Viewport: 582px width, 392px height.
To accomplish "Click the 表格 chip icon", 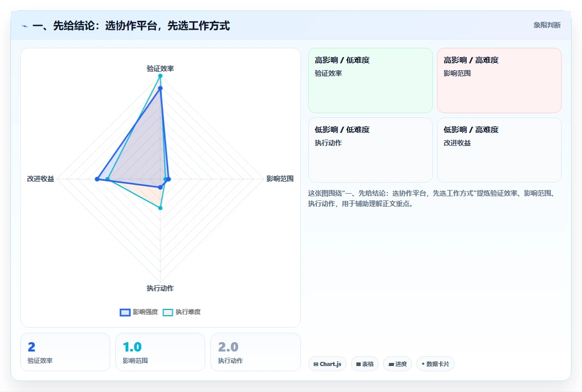I will tap(359, 364).
